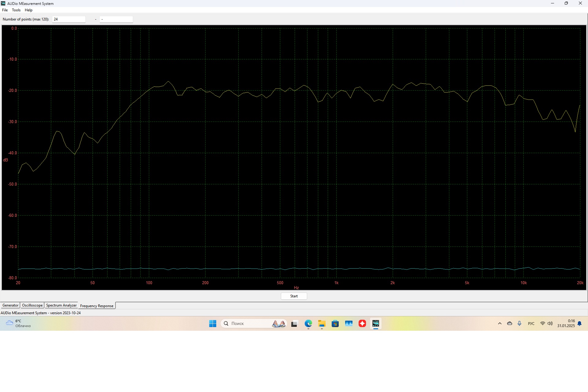The image size is (588, 392).
Task: Launch Microsoft Edge from the taskbar
Action: tap(308, 323)
